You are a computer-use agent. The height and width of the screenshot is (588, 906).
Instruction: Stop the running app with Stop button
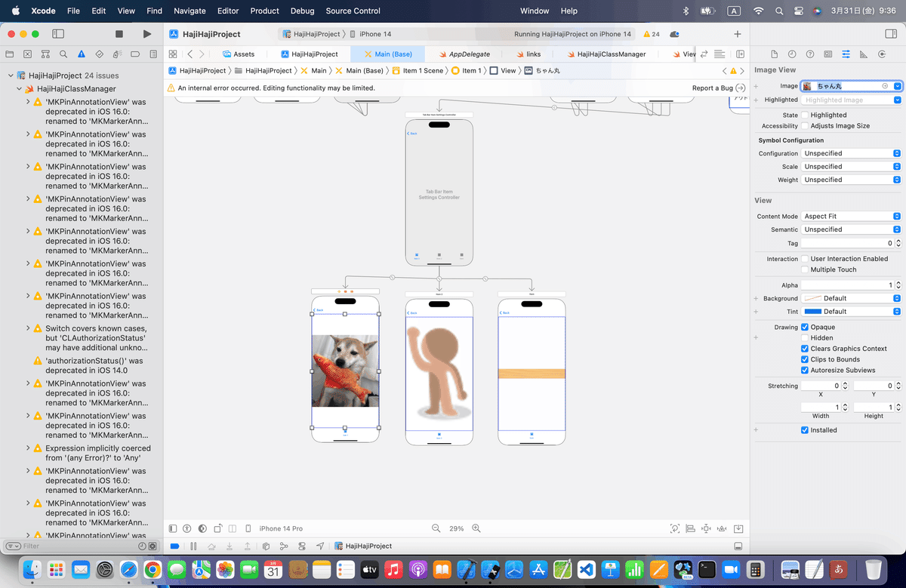pos(119,34)
